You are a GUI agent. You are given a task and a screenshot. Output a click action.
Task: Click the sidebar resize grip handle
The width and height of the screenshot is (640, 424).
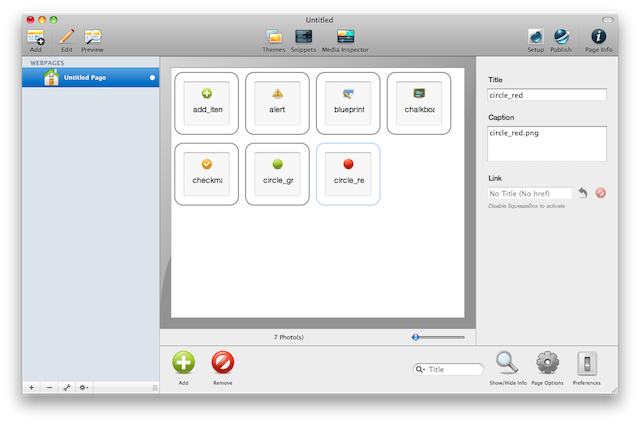155,388
